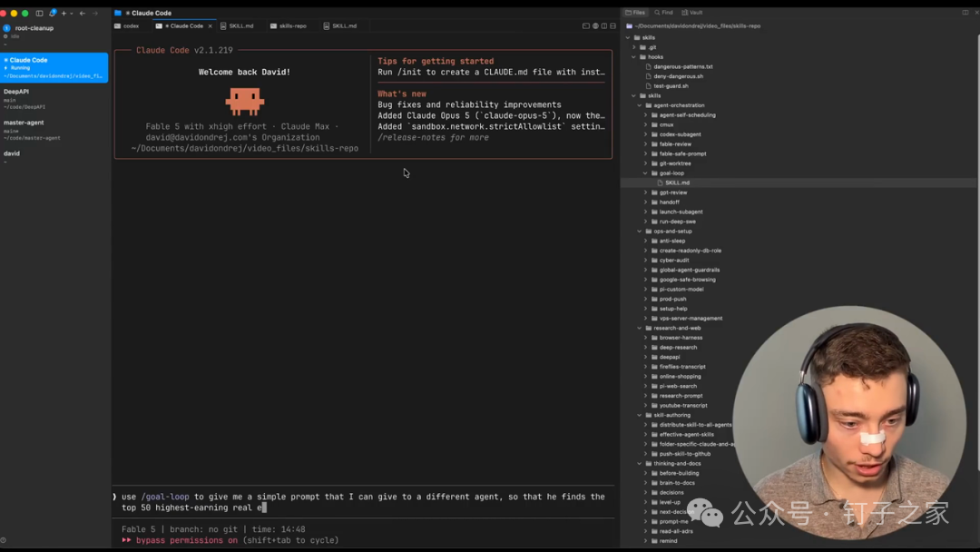
Task: Click the deep-research folder icon
Action: tap(654, 348)
